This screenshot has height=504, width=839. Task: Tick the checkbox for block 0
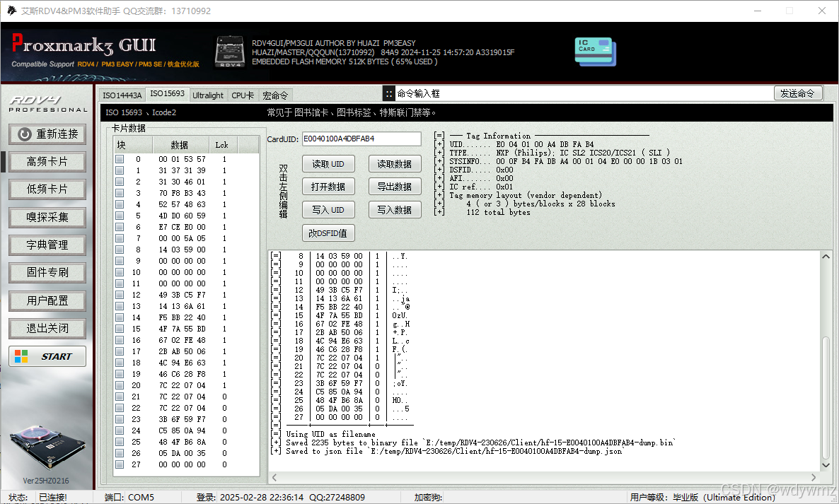[120, 159]
